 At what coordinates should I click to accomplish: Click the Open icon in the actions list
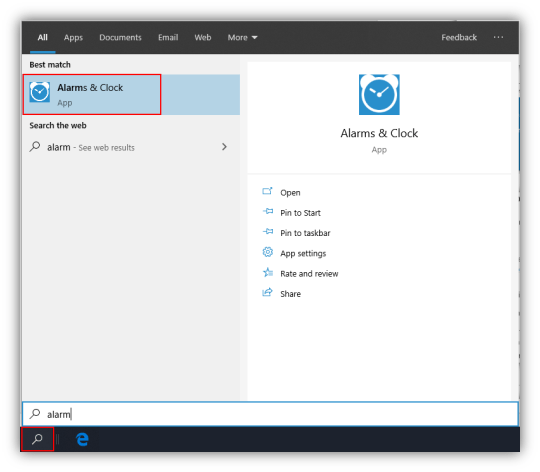point(267,191)
